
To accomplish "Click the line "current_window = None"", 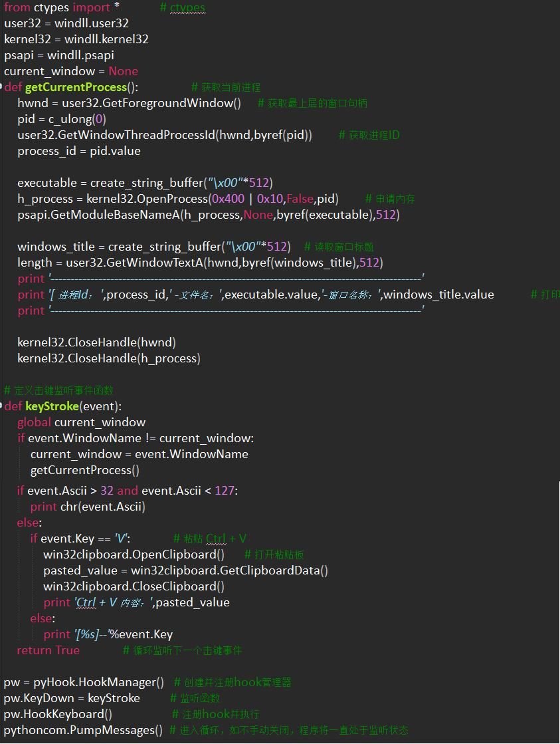I will click(71, 71).
